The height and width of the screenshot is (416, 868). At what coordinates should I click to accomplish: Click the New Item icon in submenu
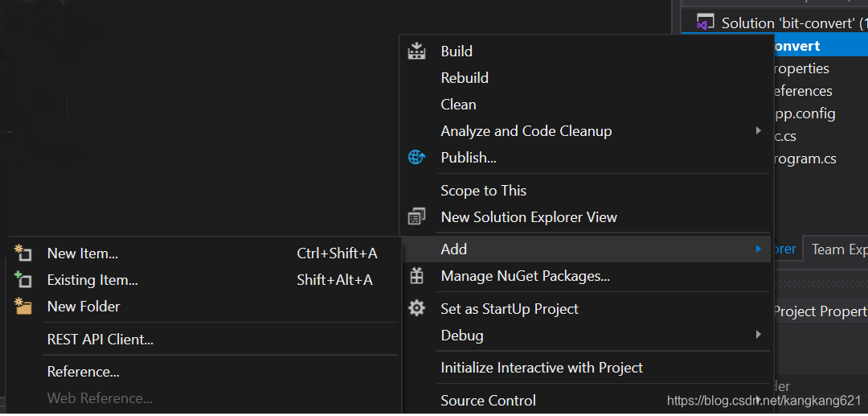[x=23, y=253]
